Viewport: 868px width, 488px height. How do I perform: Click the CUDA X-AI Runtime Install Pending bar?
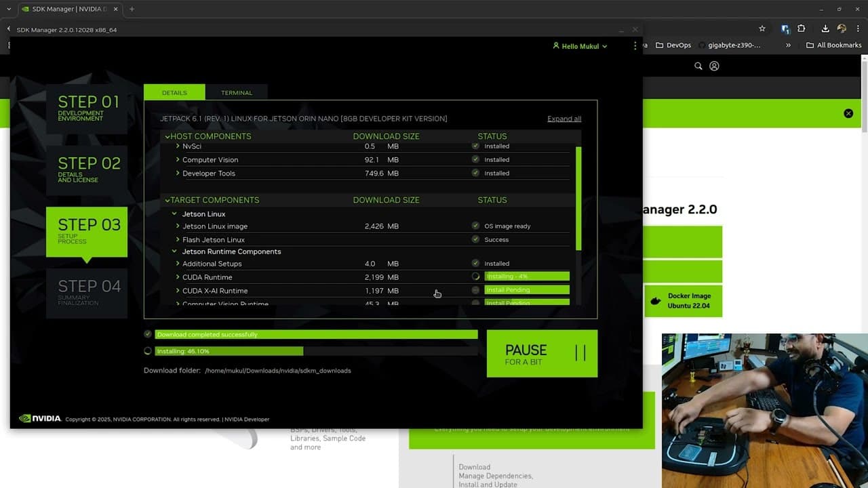[527, 290]
